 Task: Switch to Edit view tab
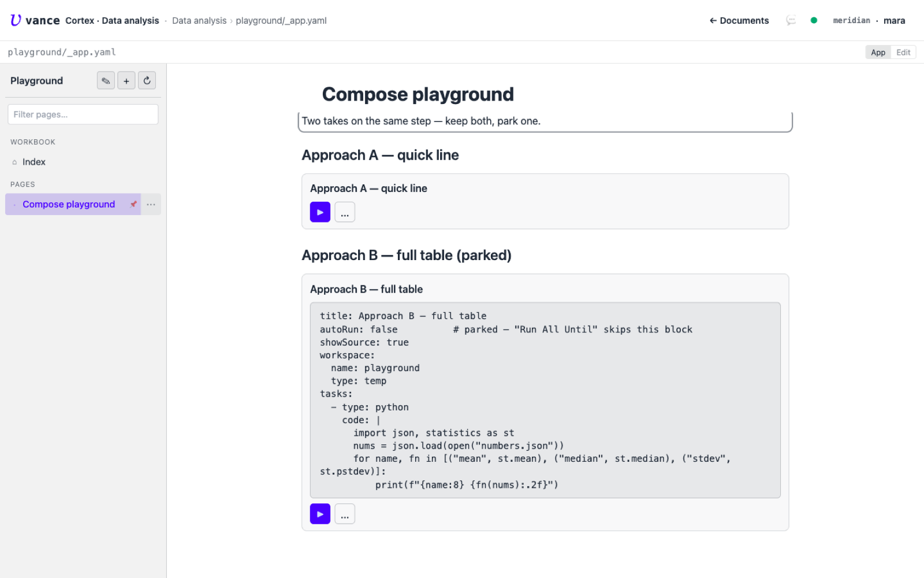point(903,52)
